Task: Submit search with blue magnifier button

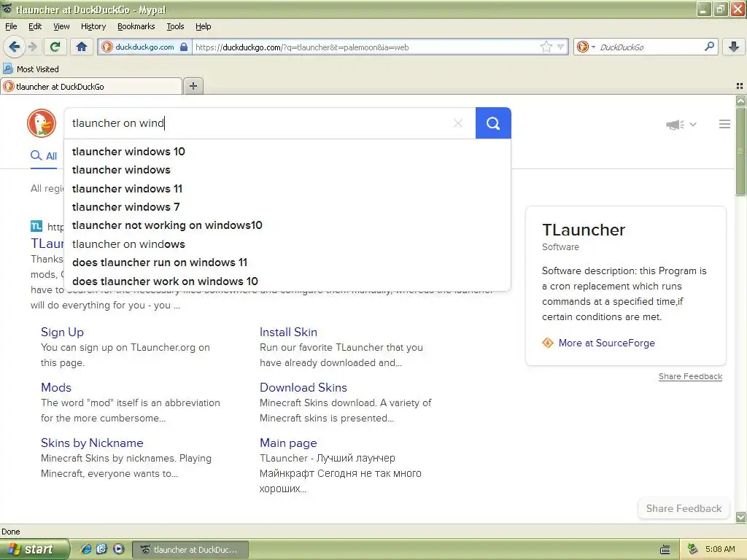Action: (493, 123)
